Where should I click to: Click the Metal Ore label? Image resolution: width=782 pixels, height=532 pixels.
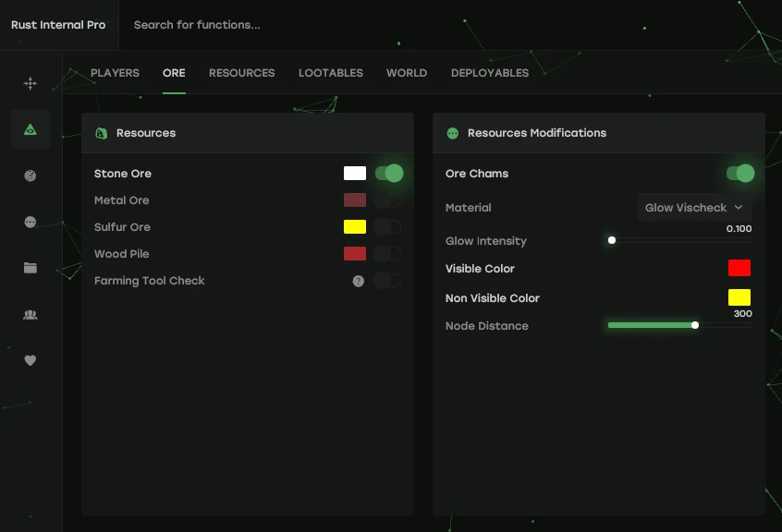pos(122,200)
